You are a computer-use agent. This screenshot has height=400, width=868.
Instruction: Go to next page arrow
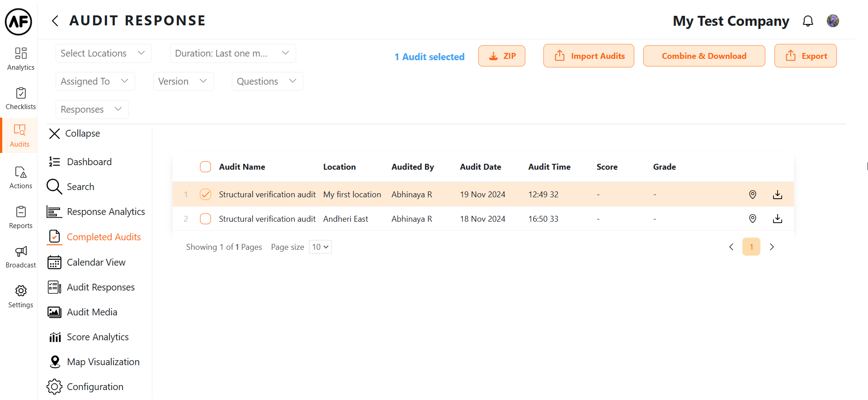[772, 247]
